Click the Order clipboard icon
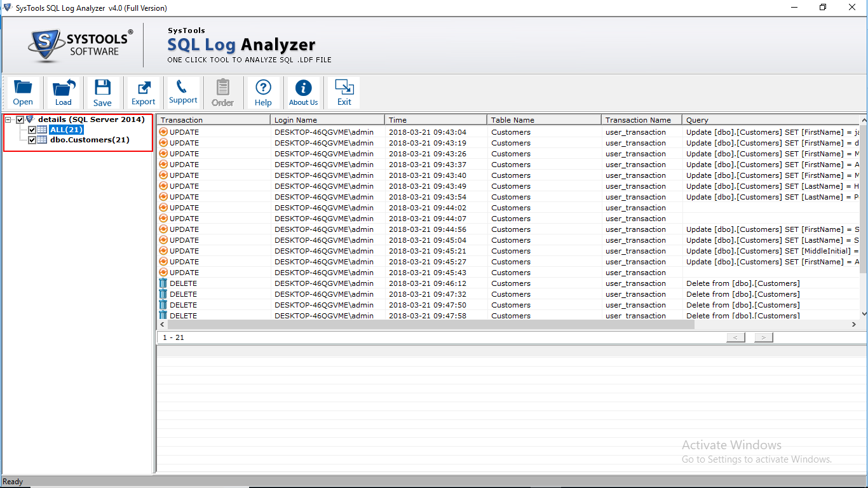Viewport: 868px width, 488px height. (x=222, y=93)
